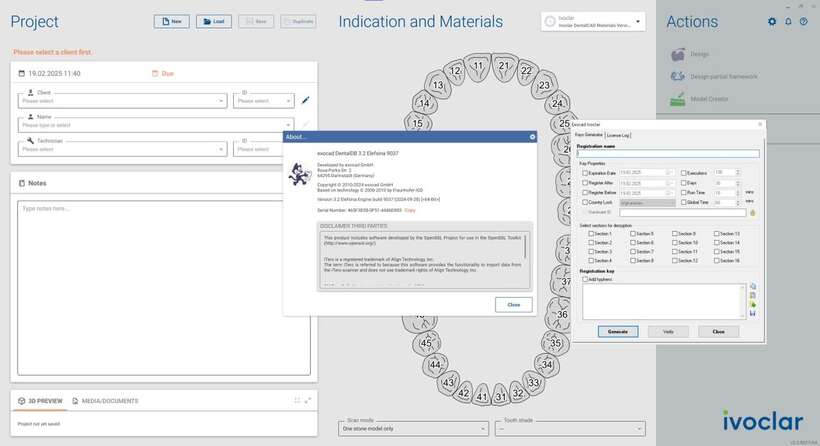This screenshot has height=446, width=820.
Task: Select tooth number 11 on the dental chart
Action: (x=480, y=66)
